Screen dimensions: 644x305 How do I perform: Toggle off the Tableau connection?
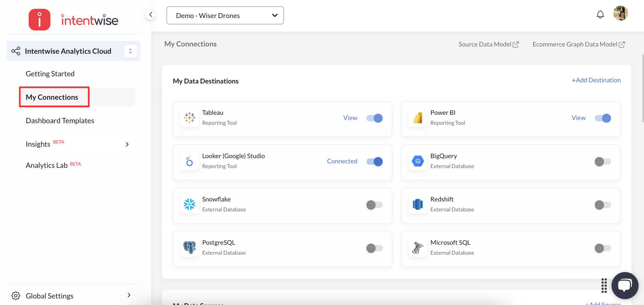(374, 118)
